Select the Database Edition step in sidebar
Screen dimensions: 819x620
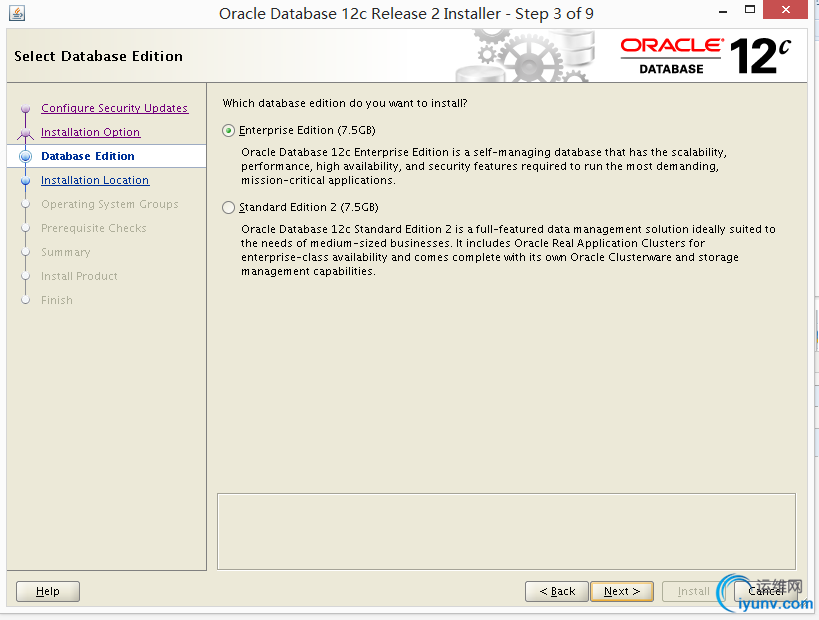click(88, 156)
